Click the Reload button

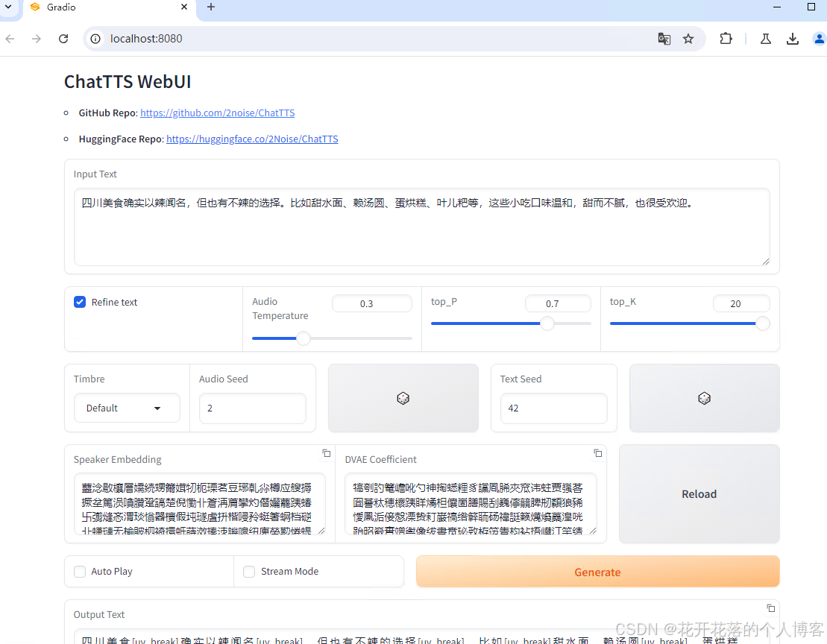tap(699, 493)
